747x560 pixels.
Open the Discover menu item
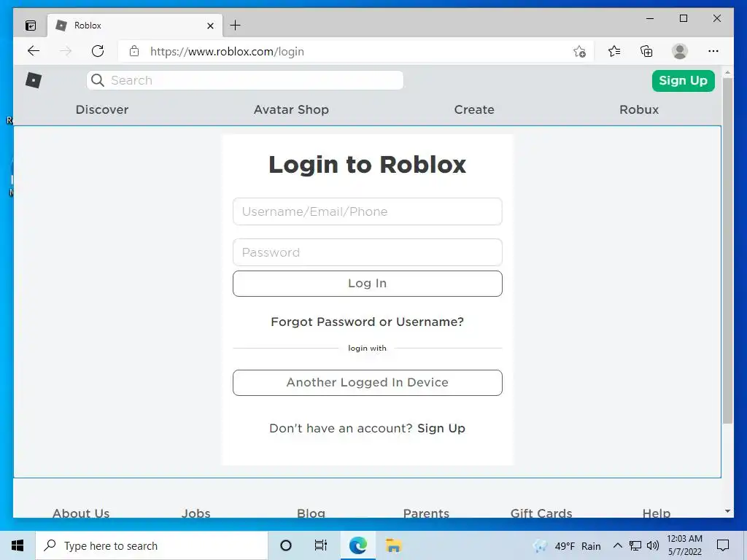(x=102, y=109)
